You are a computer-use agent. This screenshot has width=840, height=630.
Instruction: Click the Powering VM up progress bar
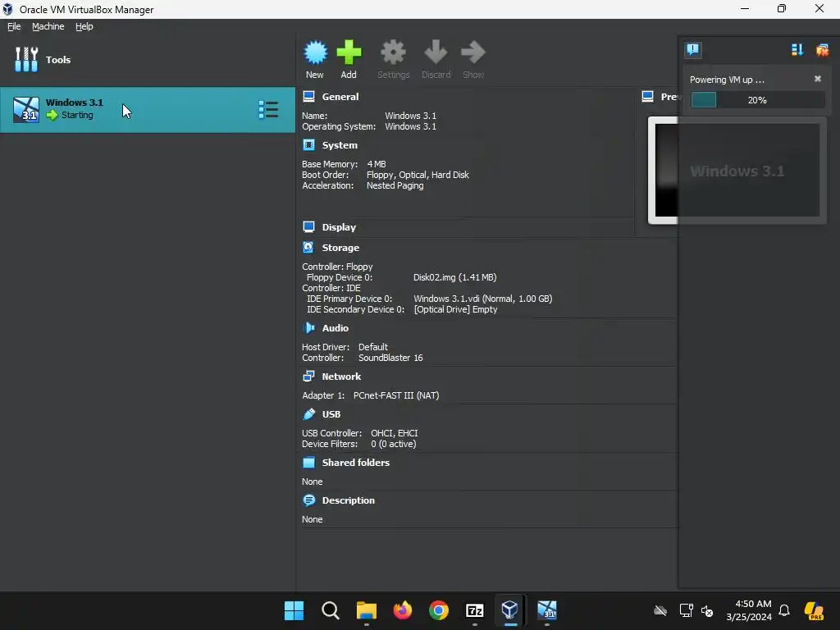(757, 100)
